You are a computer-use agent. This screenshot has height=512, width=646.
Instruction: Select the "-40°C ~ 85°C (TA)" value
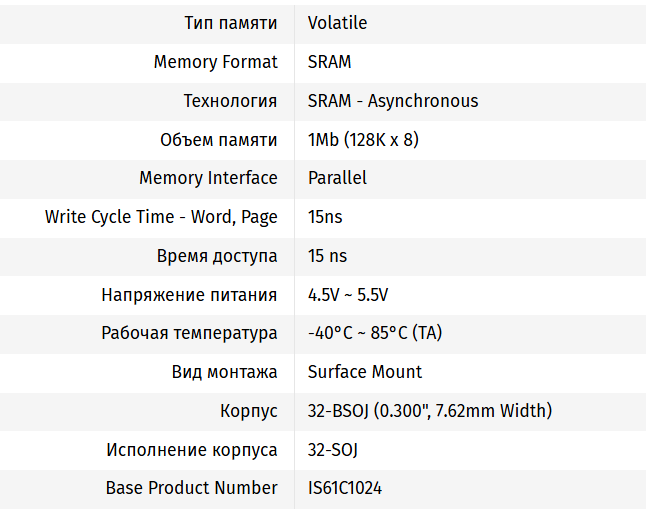(375, 333)
